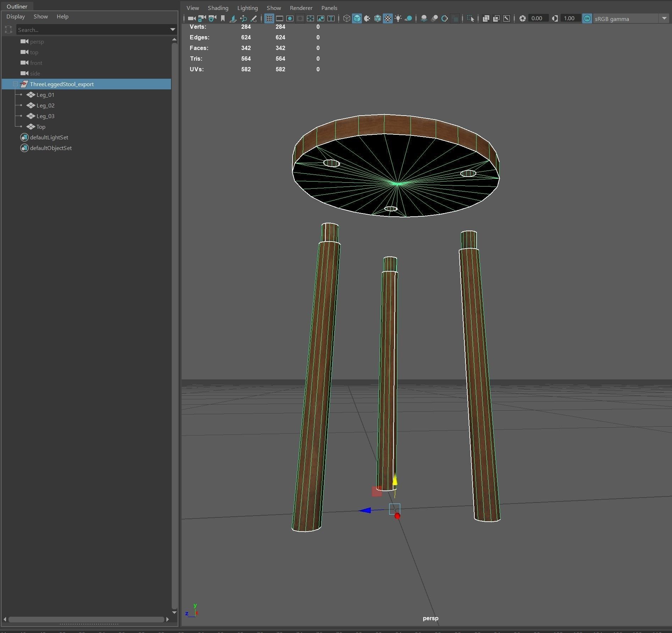Toggle the Isolate Select icon
This screenshot has width=672, height=633.
(x=470, y=18)
